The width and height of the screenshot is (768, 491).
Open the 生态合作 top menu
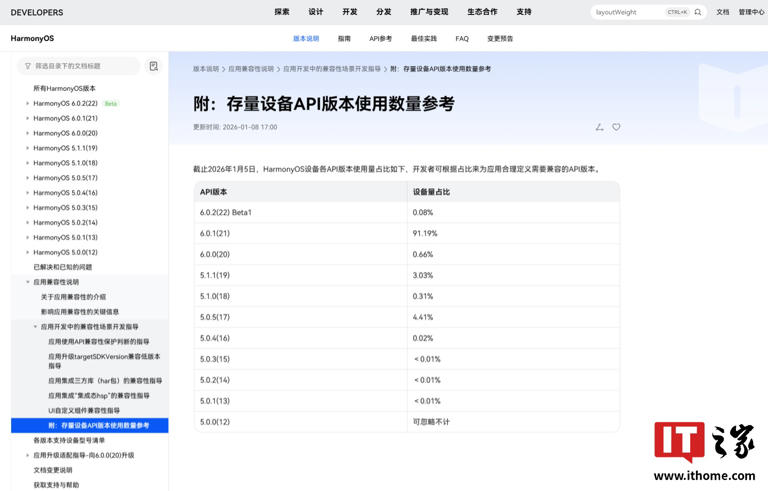(x=482, y=12)
